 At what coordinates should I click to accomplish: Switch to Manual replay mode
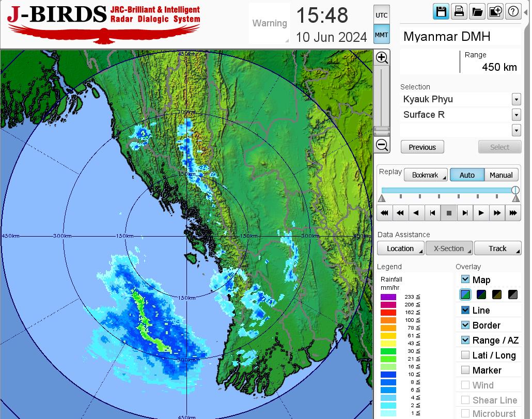tap(500, 175)
